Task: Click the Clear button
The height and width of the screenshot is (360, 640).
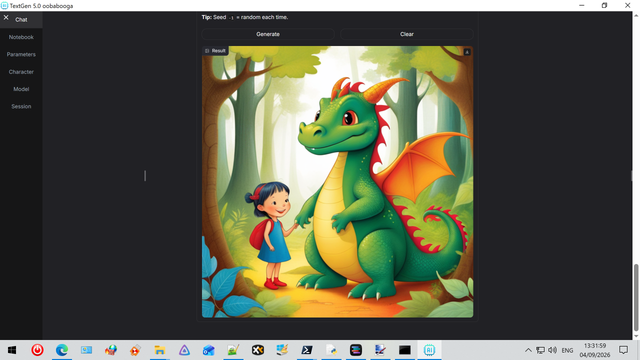Action: 407,34
